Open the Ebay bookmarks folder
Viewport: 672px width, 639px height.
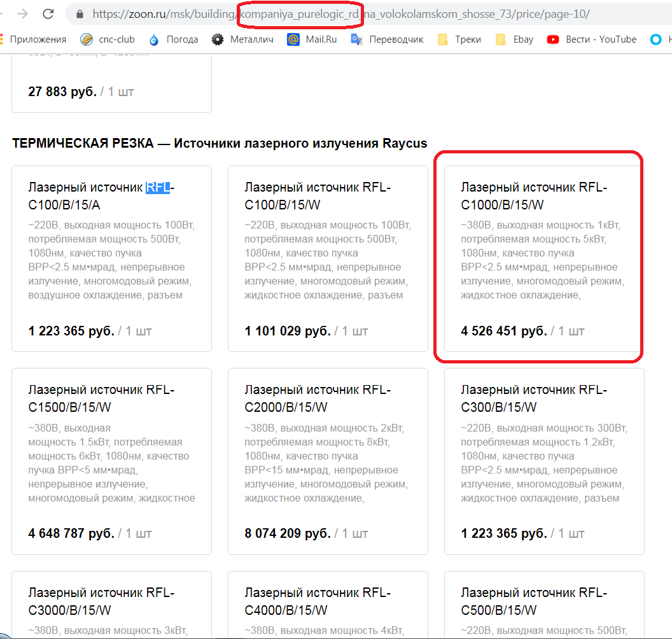(514, 39)
